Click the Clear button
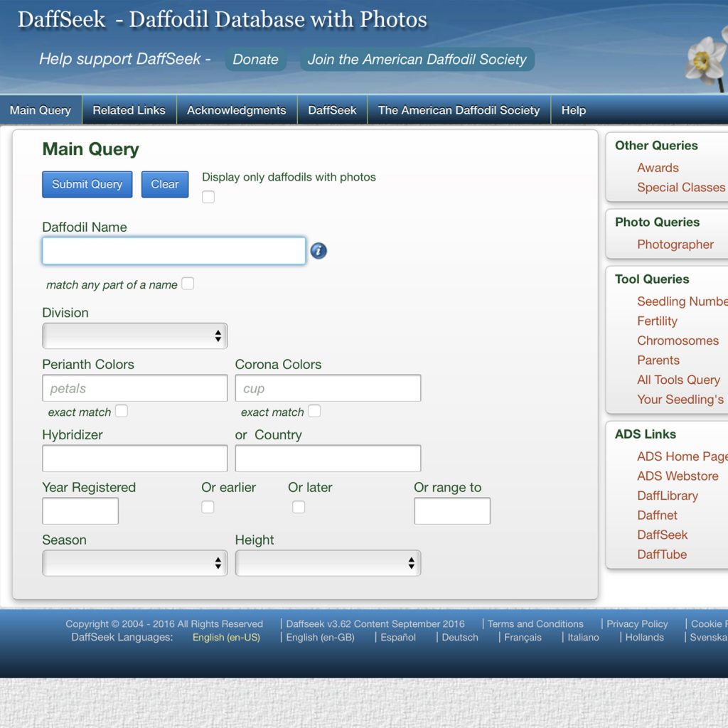 coord(165,184)
